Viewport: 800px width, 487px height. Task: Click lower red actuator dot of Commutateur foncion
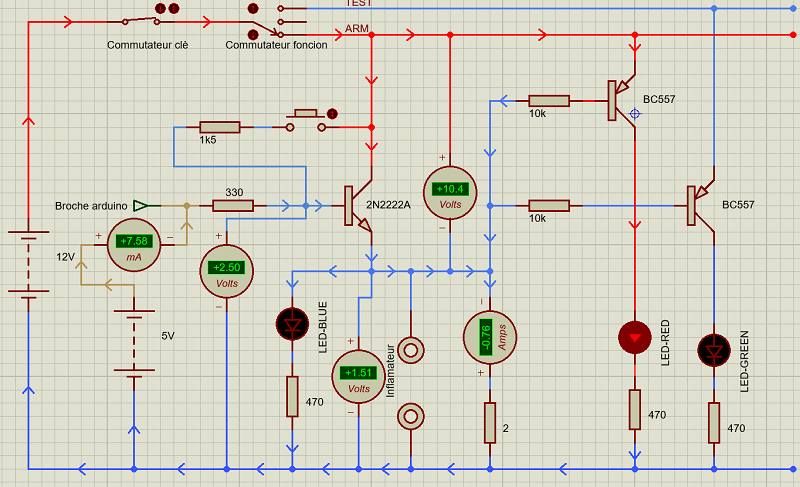click(253, 35)
